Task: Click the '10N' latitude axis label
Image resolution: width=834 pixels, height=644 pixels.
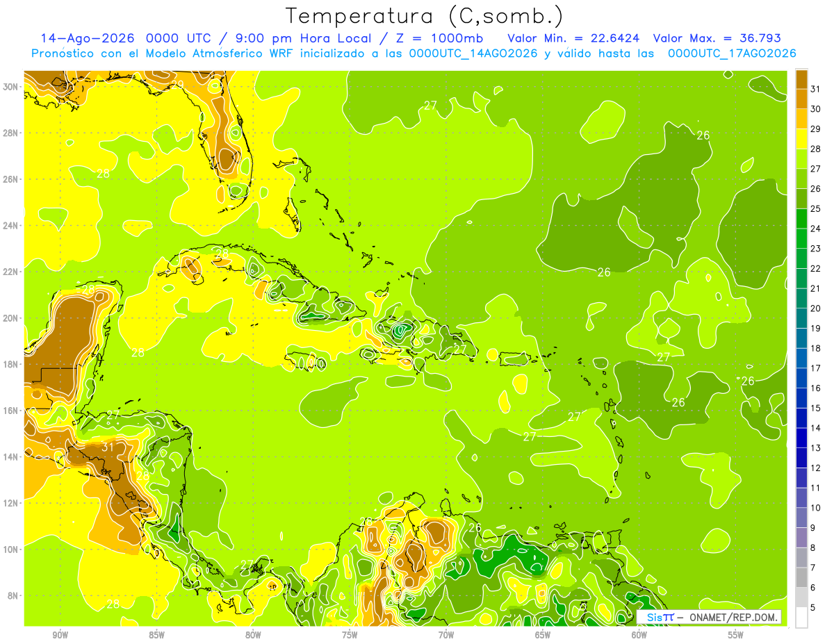Action: click(x=10, y=550)
